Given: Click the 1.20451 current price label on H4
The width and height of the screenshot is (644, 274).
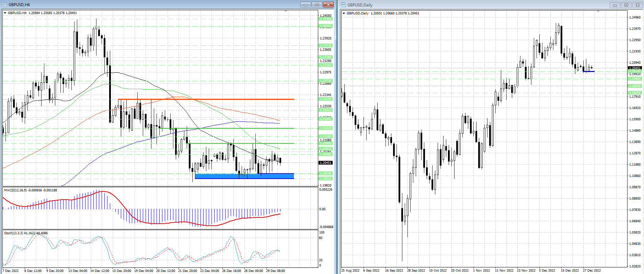Looking at the screenshot, I should pyautogui.click(x=325, y=163).
